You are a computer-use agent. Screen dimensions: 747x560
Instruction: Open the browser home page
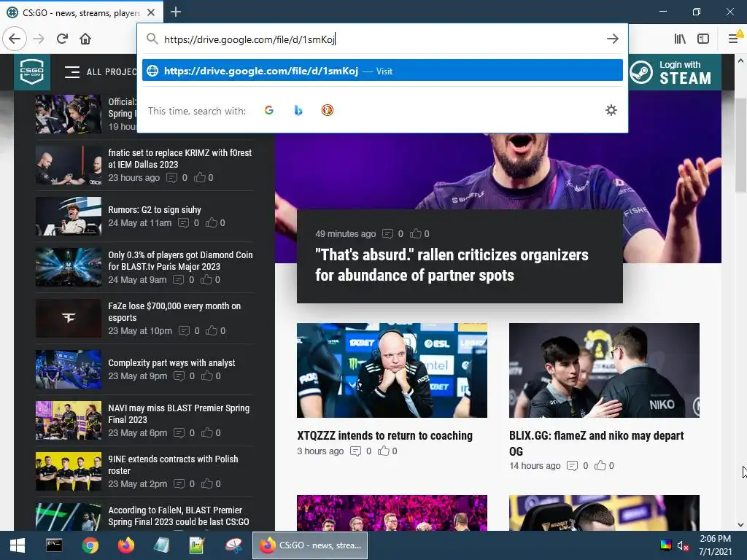click(x=85, y=39)
